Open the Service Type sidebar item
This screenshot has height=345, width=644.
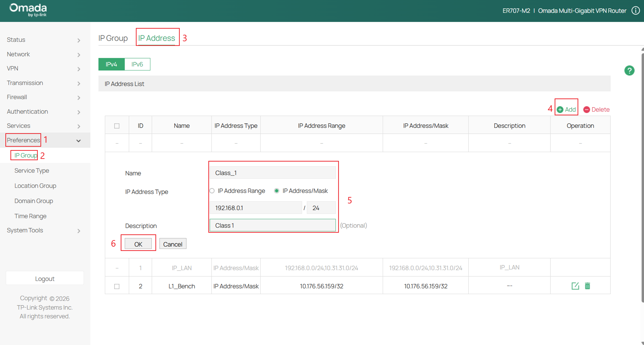click(x=32, y=171)
